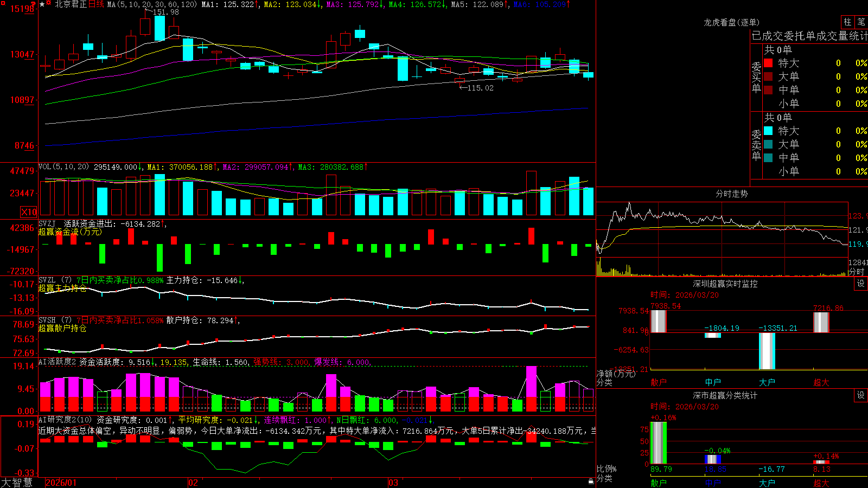This screenshot has height=488, width=868.
Task: Click the 超赢散户持仓 label
Action: (x=62, y=328)
